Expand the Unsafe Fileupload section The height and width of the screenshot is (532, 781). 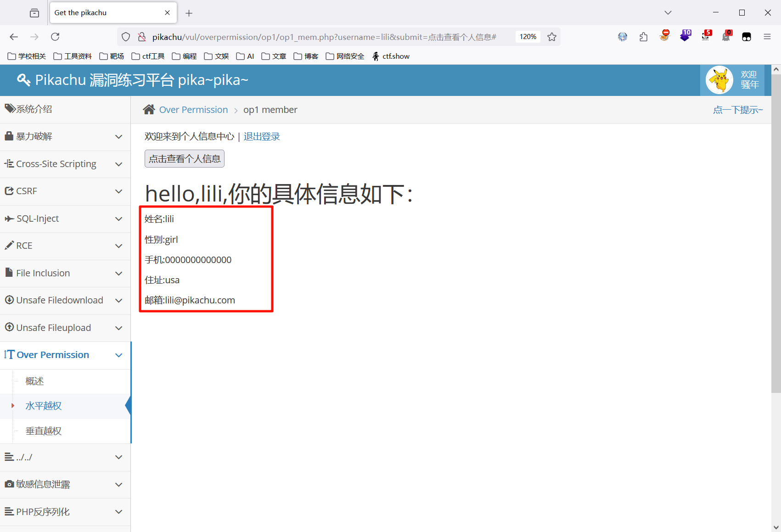[x=65, y=328]
